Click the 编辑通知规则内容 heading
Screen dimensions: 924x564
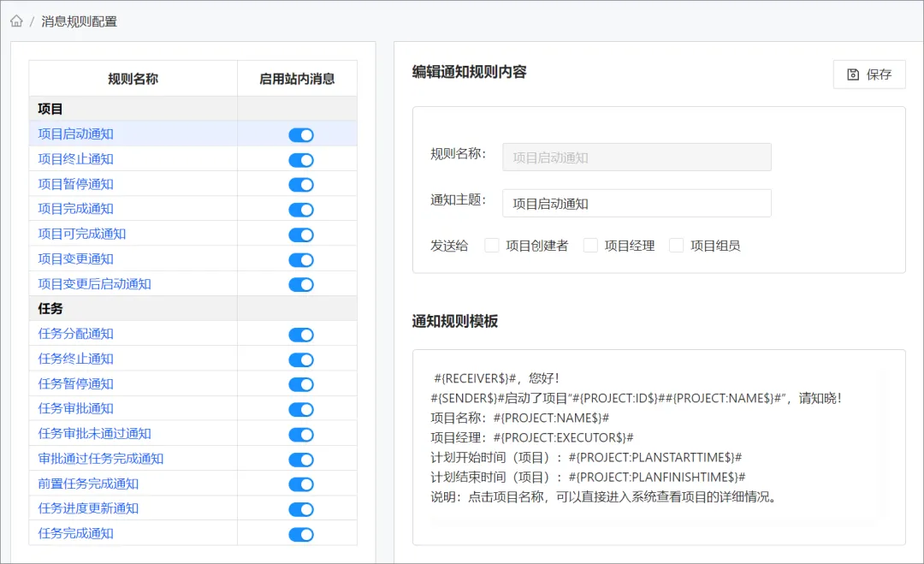469,72
